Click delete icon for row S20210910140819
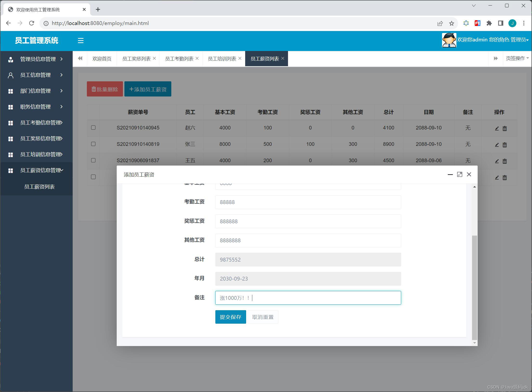Screen dimensions: 532x392 (x=505, y=145)
